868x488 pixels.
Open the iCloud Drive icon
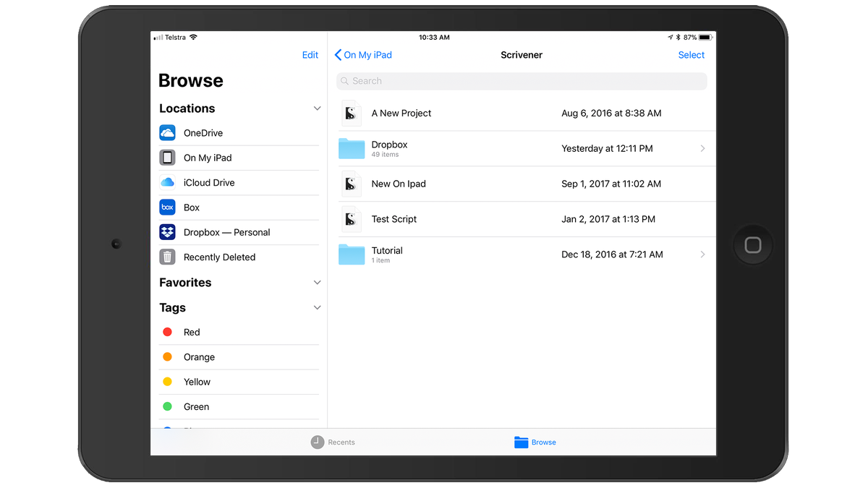coord(167,183)
